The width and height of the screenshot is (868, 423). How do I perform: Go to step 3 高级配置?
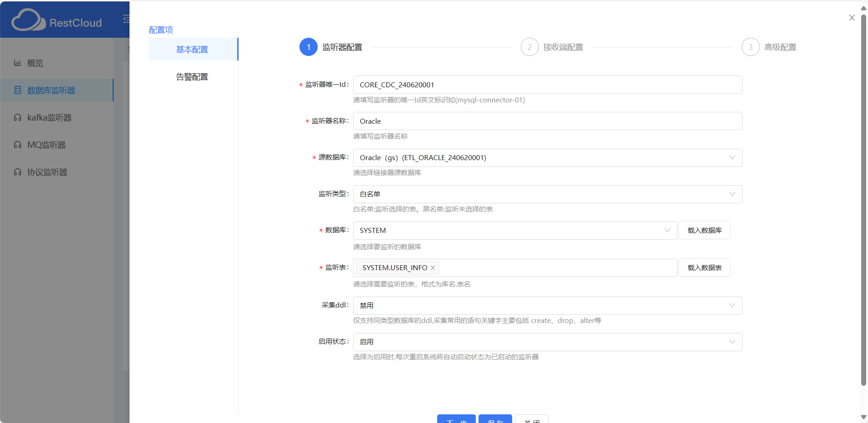point(769,47)
